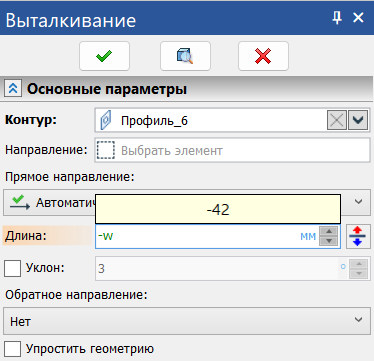Toggle Упростить геометрию checkbox
This screenshot has height=361, width=374.
[x=12, y=349]
